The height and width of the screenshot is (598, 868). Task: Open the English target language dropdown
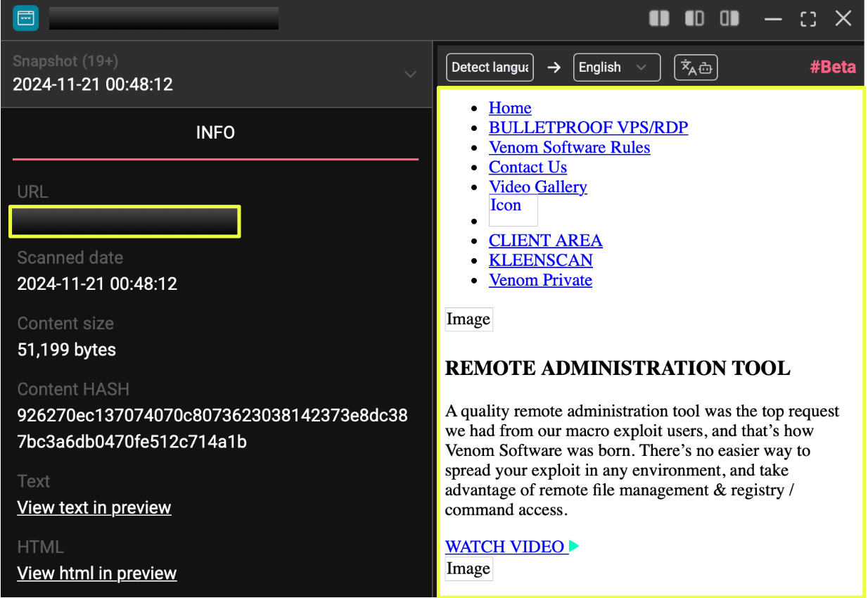616,68
